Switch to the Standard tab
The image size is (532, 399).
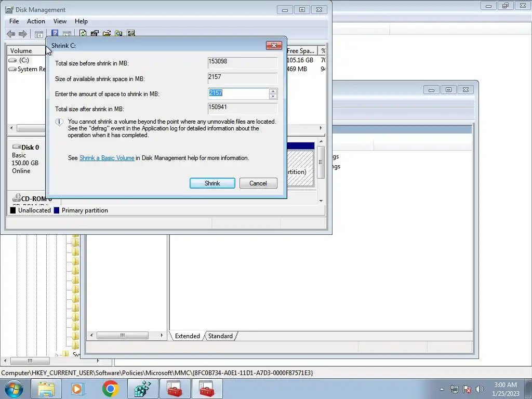[220, 336]
